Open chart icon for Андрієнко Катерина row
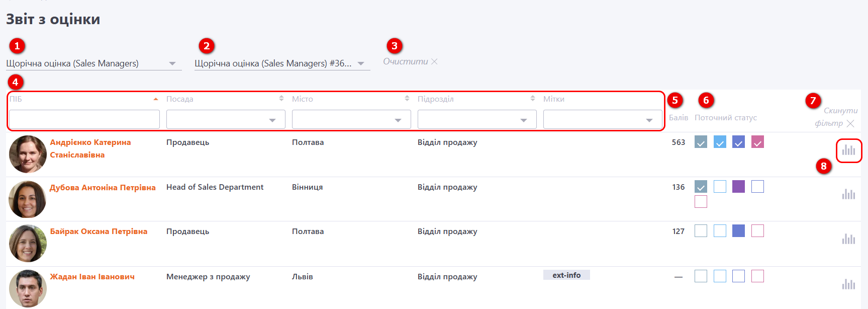Screen dimensions: 868x309 pos(848,150)
